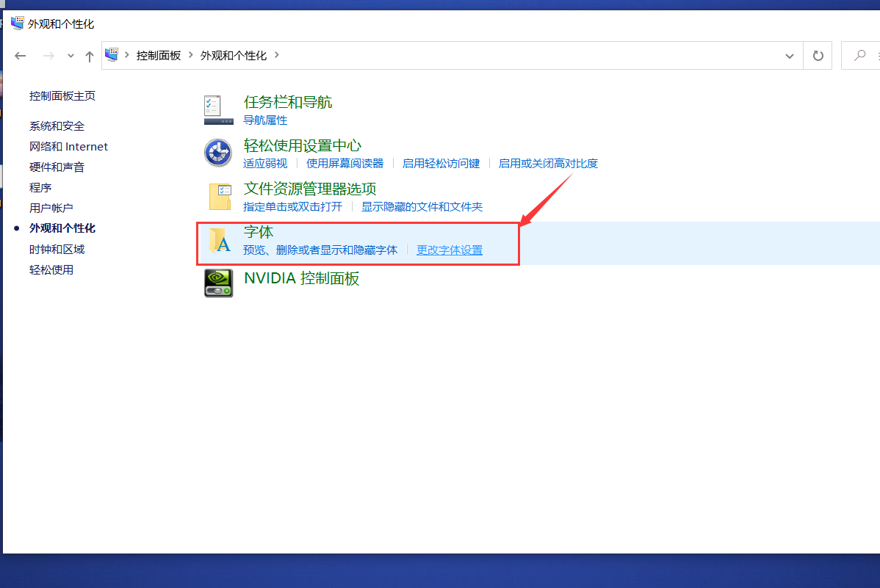880x588 pixels.
Task: Open the 轻松使用设置中心 heading
Action: [x=303, y=145]
